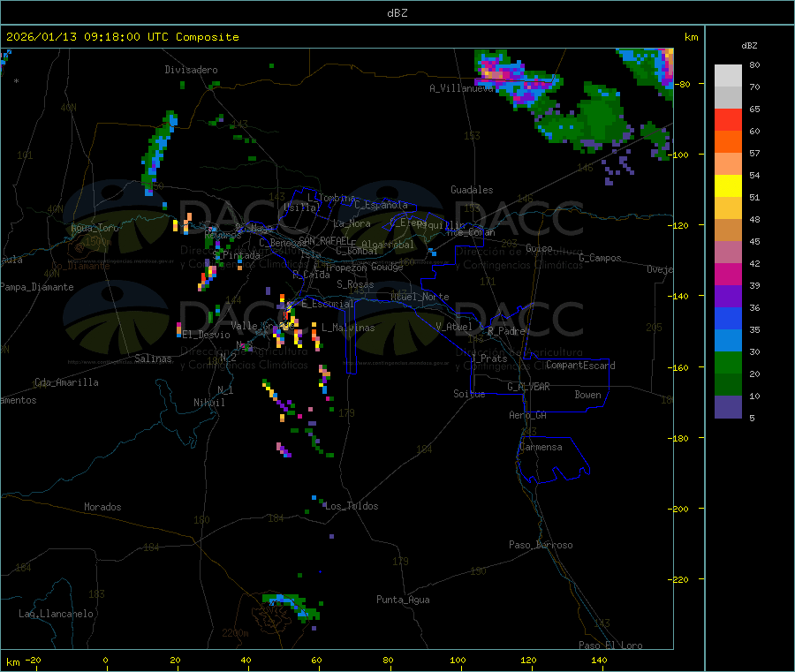The width and height of the screenshot is (795, 672).
Task: Click the intense magenta storm cell near A_Villanueva
Action: tap(495, 71)
